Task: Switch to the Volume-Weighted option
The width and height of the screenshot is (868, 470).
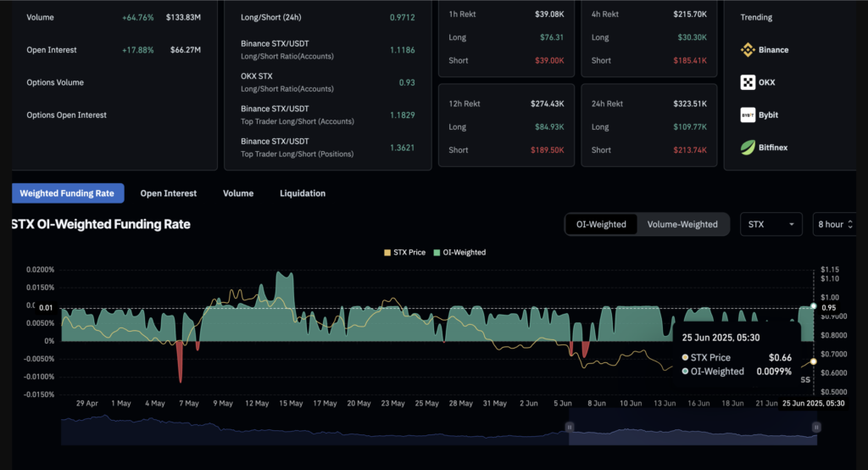Action: coord(682,224)
